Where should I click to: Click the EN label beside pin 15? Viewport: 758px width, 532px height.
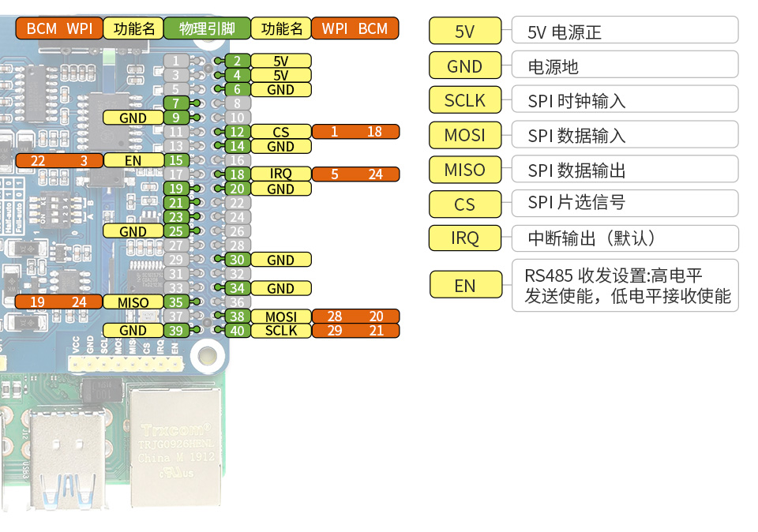[133, 160]
